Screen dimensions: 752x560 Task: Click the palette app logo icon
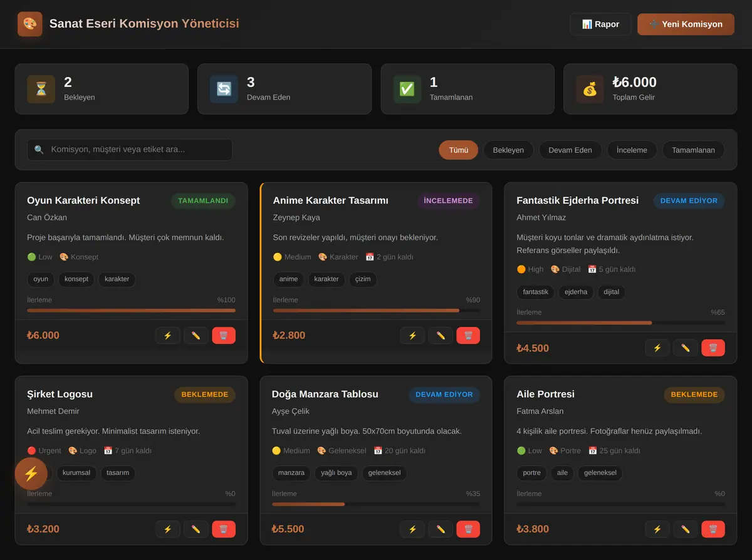coord(30,24)
